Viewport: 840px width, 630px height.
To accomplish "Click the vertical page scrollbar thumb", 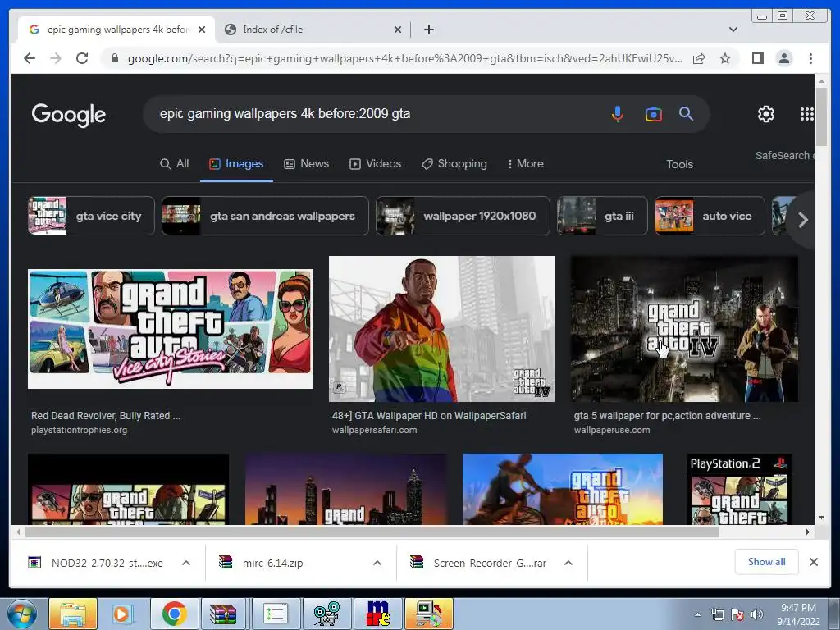I will (x=821, y=116).
